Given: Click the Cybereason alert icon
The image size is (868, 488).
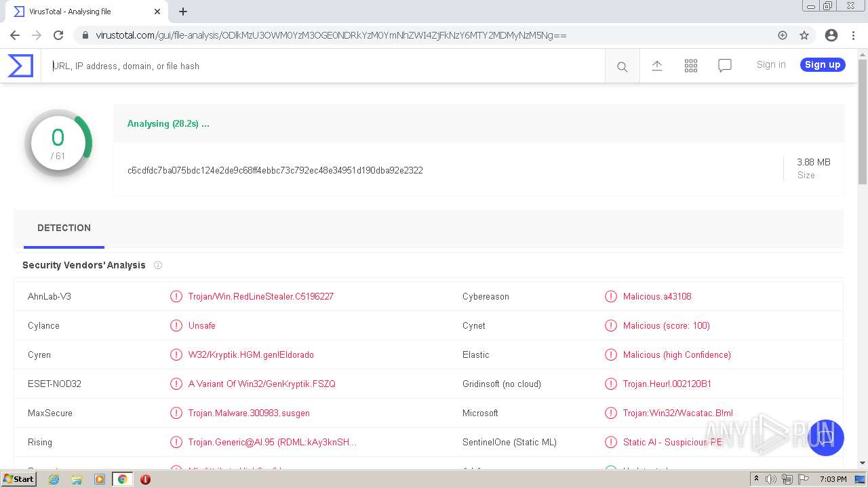Looking at the screenshot, I should [x=611, y=296].
